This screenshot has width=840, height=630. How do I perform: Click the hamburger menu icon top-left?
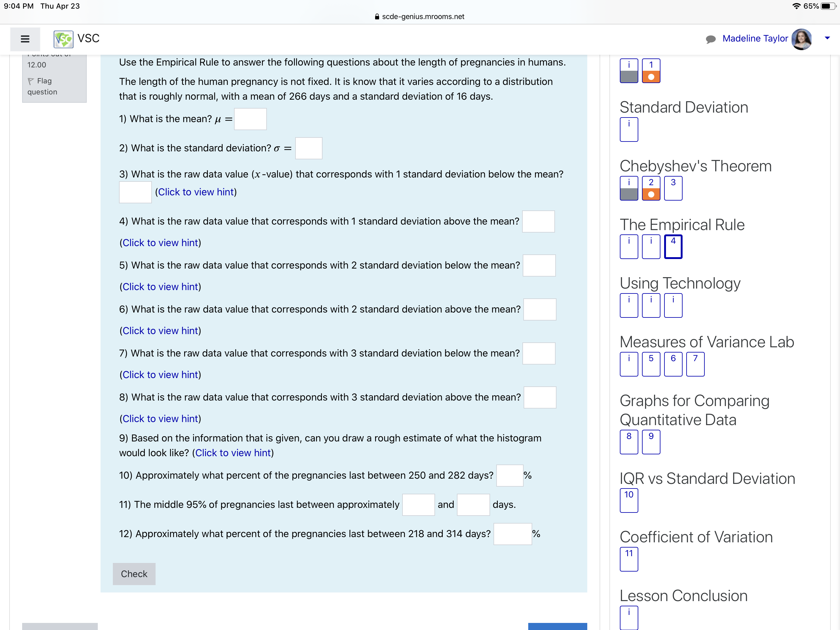[25, 38]
